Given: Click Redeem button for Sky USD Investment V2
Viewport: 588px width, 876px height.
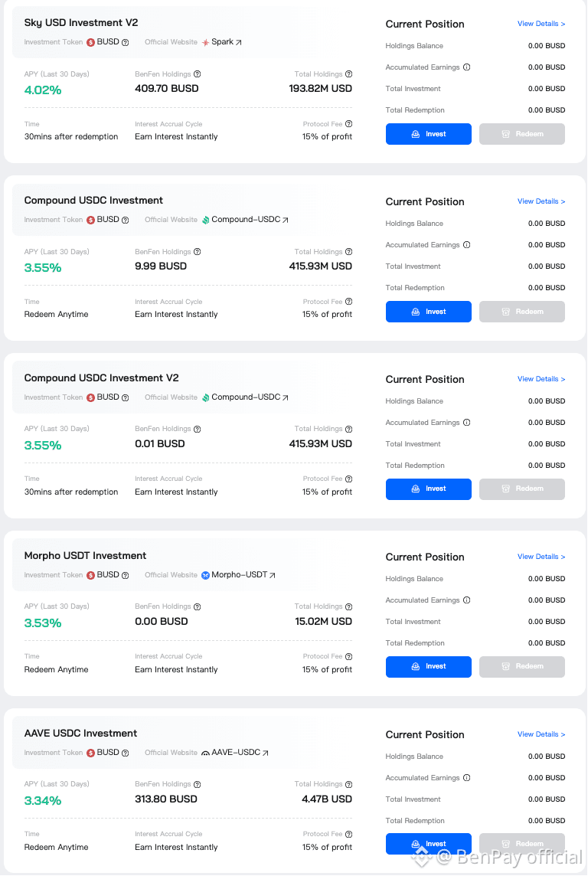Looking at the screenshot, I should 522,134.
